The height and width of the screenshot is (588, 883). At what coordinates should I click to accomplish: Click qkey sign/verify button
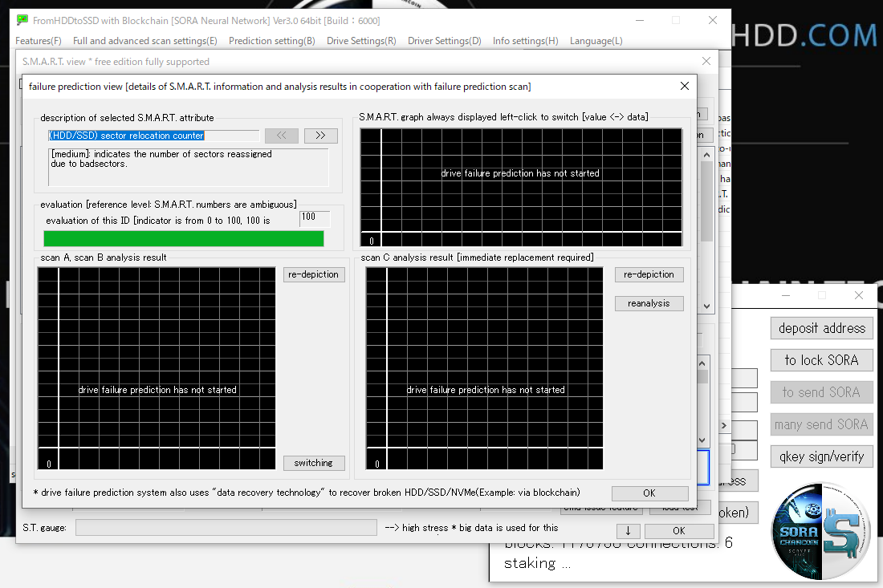pos(822,456)
